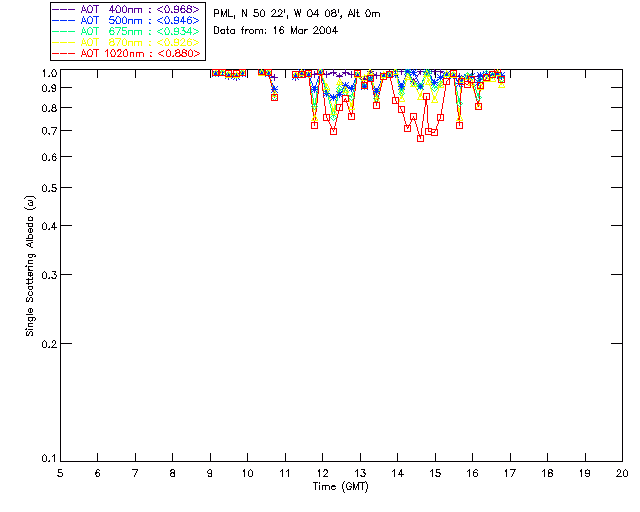Click the 'Data from: 16 Mar 2004' label

click(276, 31)
